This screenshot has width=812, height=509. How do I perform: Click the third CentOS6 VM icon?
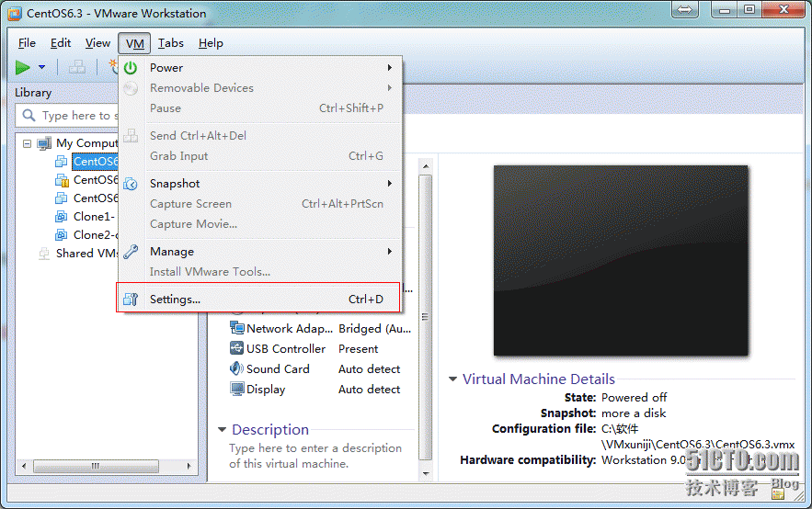pos(61,198)
